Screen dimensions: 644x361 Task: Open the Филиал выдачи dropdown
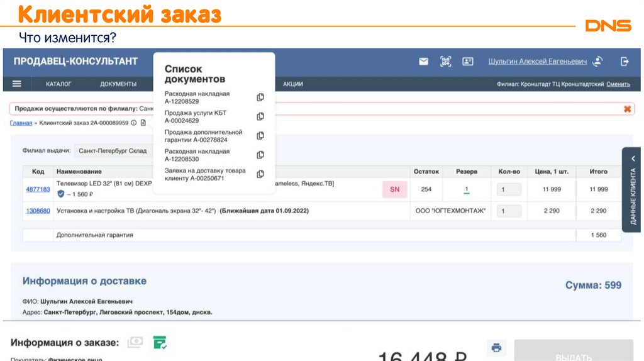tap(113, 151)
